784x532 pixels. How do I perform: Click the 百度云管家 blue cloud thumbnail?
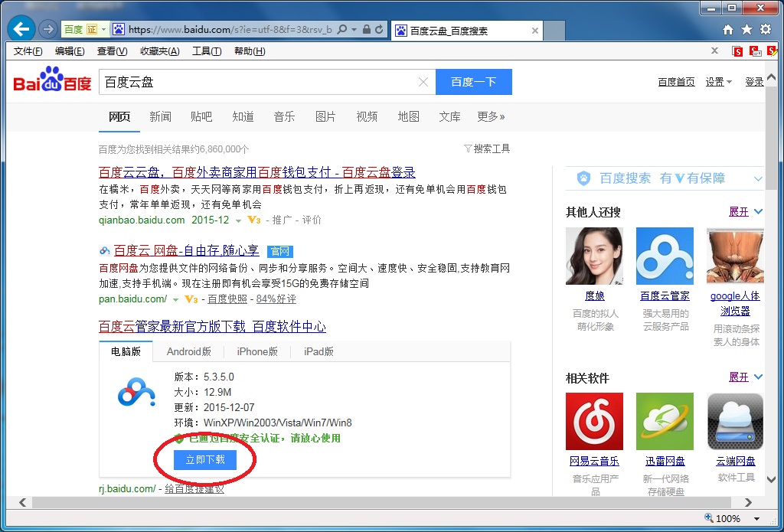click(x=665, y=256)
